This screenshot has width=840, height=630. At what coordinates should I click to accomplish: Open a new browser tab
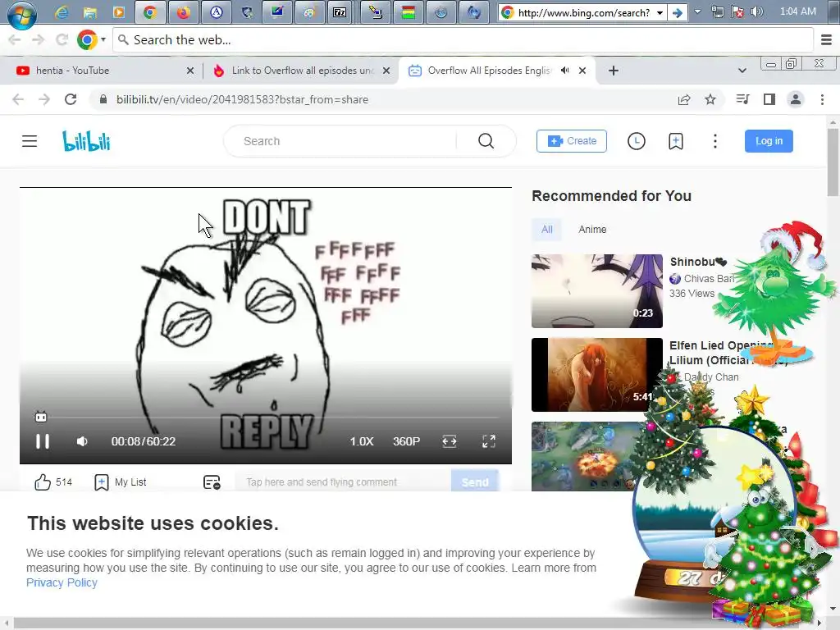pyautogui.click(x=614, y=71)
